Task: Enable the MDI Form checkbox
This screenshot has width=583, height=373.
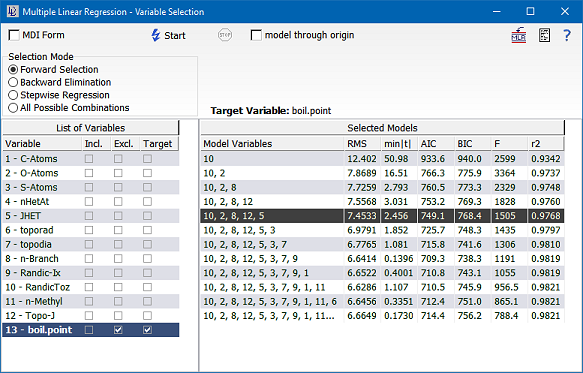Action: coord(14,35)
